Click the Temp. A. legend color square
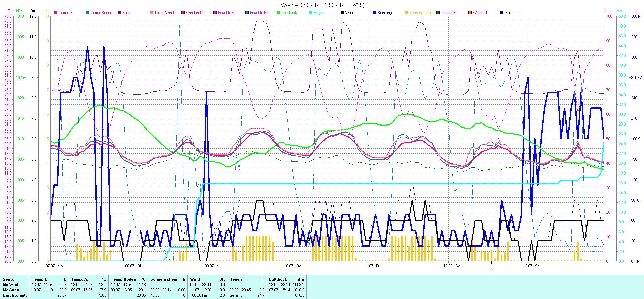The height and width of the screenshot is (299, 644). tap(56, 13)
